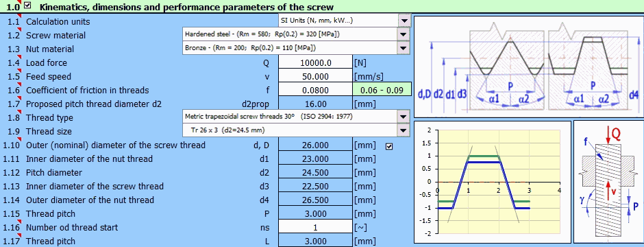Screen dimensions: 644x247
Task: Open the Thread type dropdown arrow
Action: click(404, 117)
